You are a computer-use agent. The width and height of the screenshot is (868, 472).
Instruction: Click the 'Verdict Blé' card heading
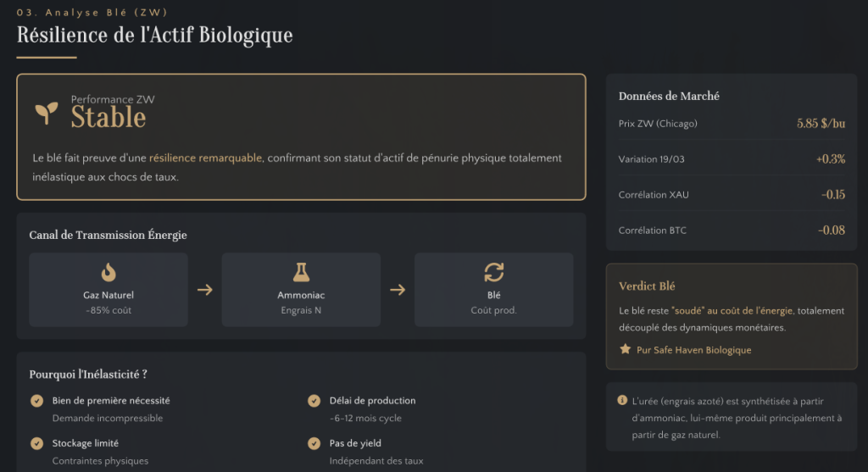[647, 286]
